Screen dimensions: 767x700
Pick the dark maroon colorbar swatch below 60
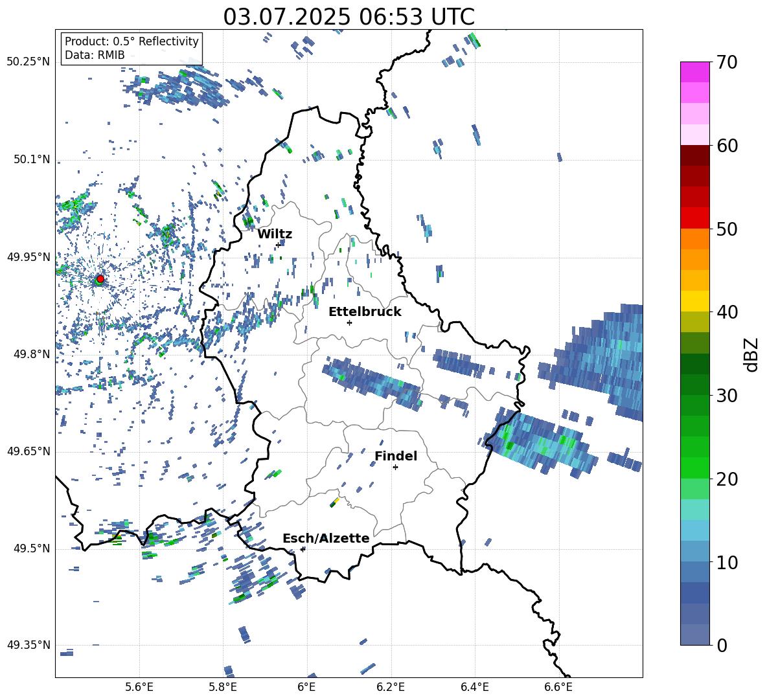point(695,155)
